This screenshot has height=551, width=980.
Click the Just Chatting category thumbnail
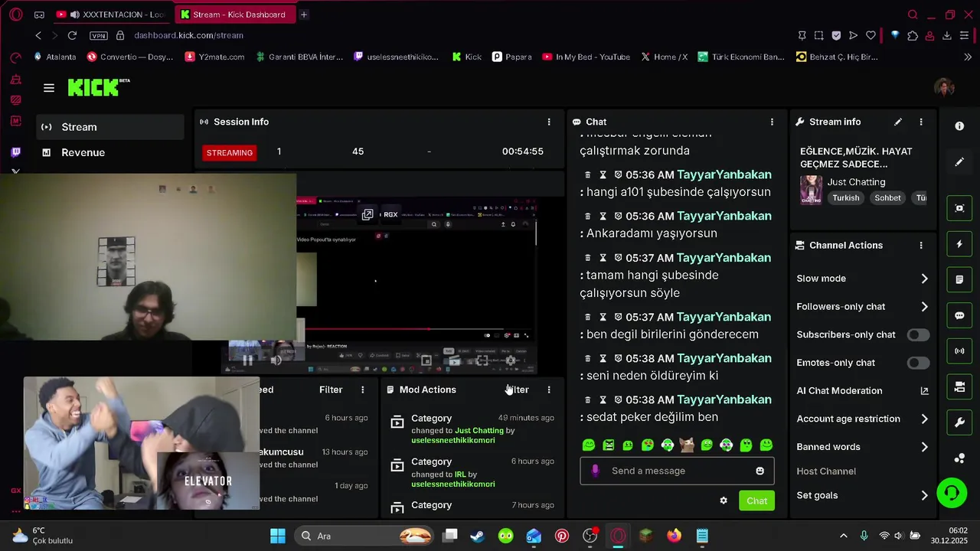click(x=811, y=190)
